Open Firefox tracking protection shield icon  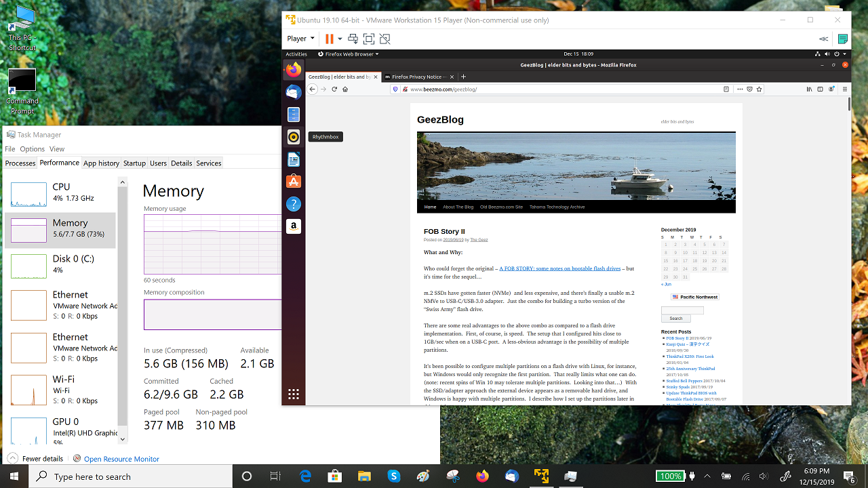tap(395, 89)
